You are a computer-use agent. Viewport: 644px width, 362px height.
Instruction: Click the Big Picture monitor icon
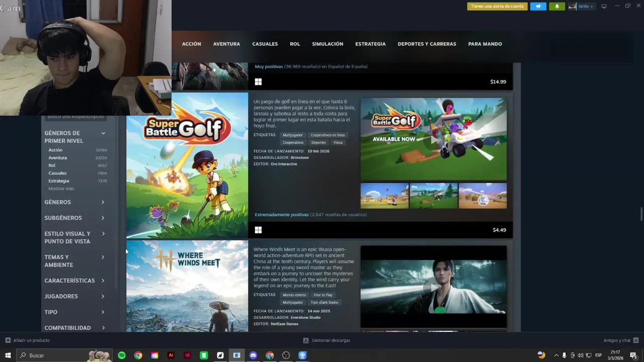click(x=604, y=6)
